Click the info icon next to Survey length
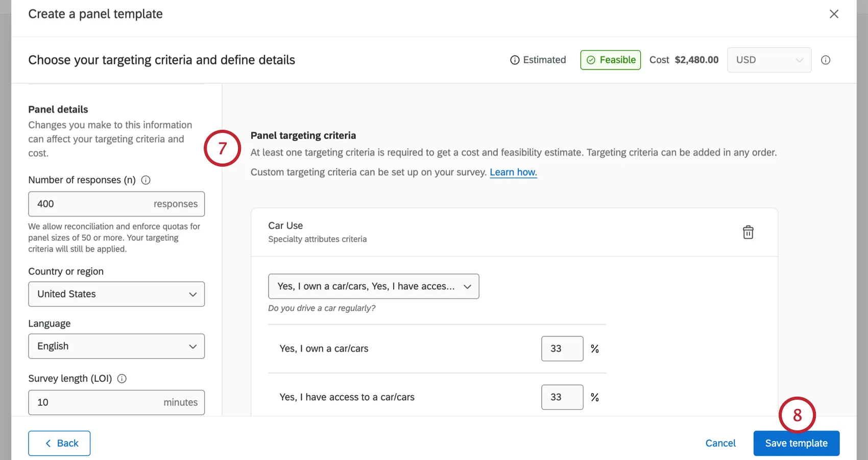This screenshot has width=868, height=460. pos(122,379)
